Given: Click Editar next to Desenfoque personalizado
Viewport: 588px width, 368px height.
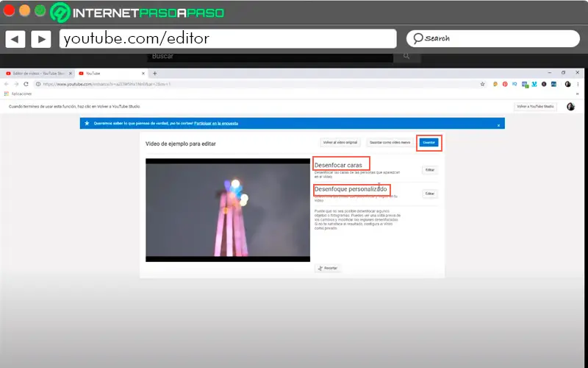Looking at the screenshot, I should tap(430, 194).
